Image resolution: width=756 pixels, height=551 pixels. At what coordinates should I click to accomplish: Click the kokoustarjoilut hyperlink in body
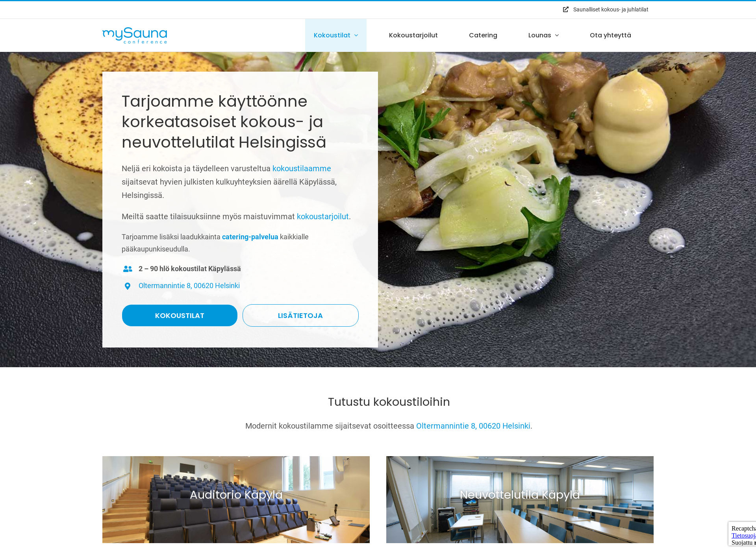coord(323,216)
